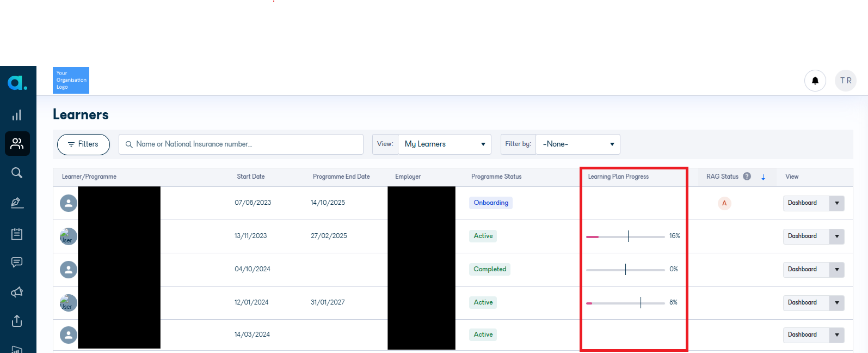Click the 16% learning plan progress bar

click(x=625, y=236)
